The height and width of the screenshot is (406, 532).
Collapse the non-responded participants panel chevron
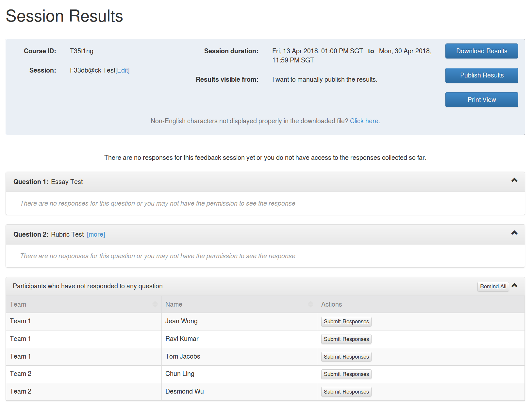click(514, 285)
